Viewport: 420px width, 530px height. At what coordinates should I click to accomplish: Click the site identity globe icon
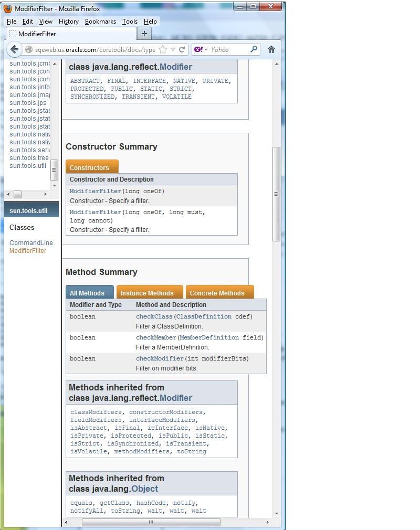coord(29,49)
